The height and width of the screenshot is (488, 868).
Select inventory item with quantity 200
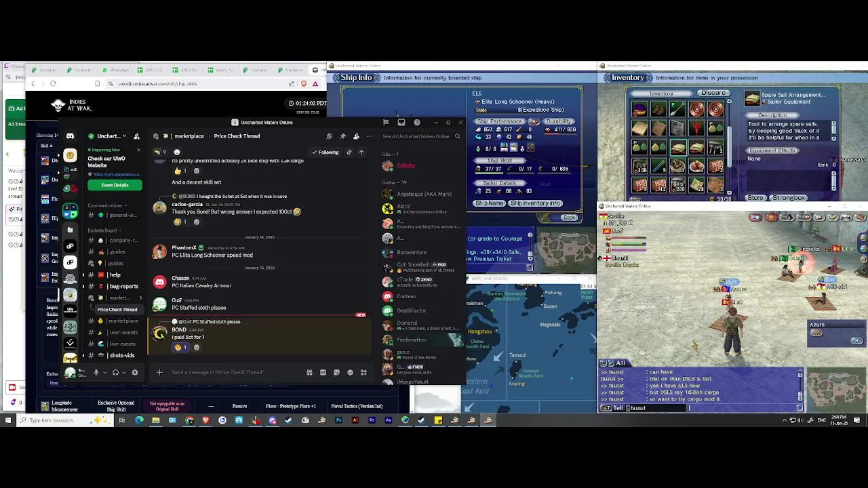click(x=678, y=184)
